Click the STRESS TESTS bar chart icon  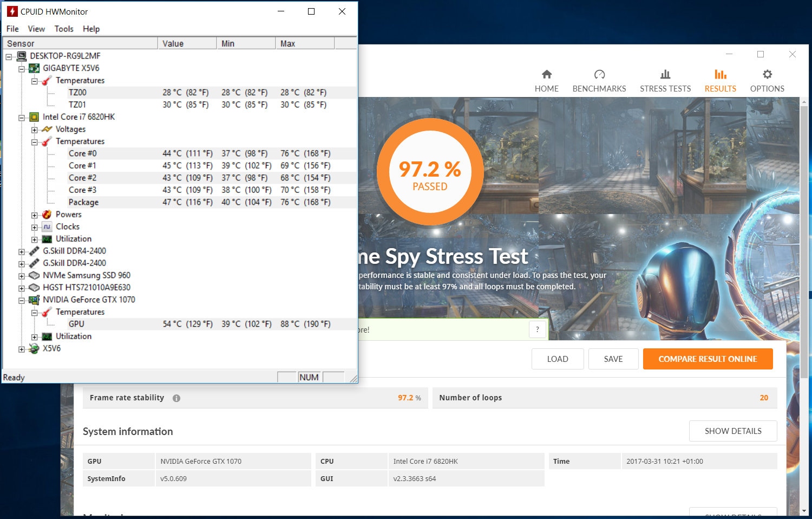[x=665, y=74]
